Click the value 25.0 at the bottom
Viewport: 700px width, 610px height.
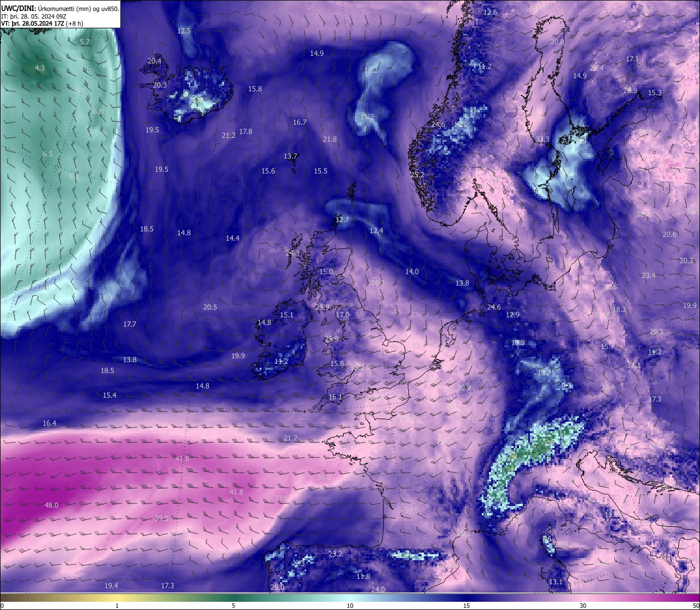coord(277,587)
